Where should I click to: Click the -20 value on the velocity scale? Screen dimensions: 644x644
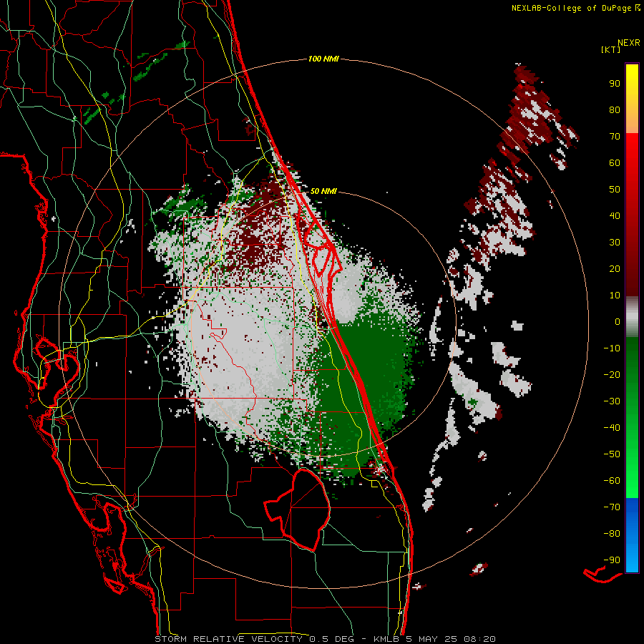click(x=612, y=374)
